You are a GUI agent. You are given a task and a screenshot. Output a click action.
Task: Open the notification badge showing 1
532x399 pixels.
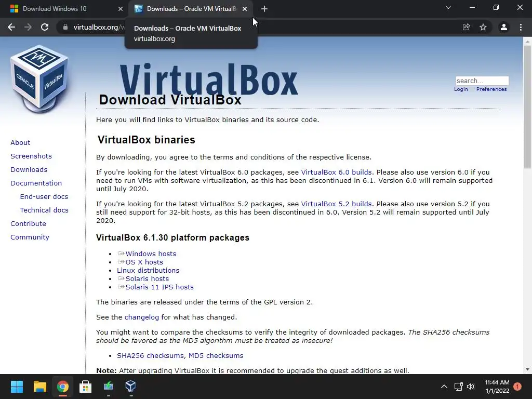517,387
